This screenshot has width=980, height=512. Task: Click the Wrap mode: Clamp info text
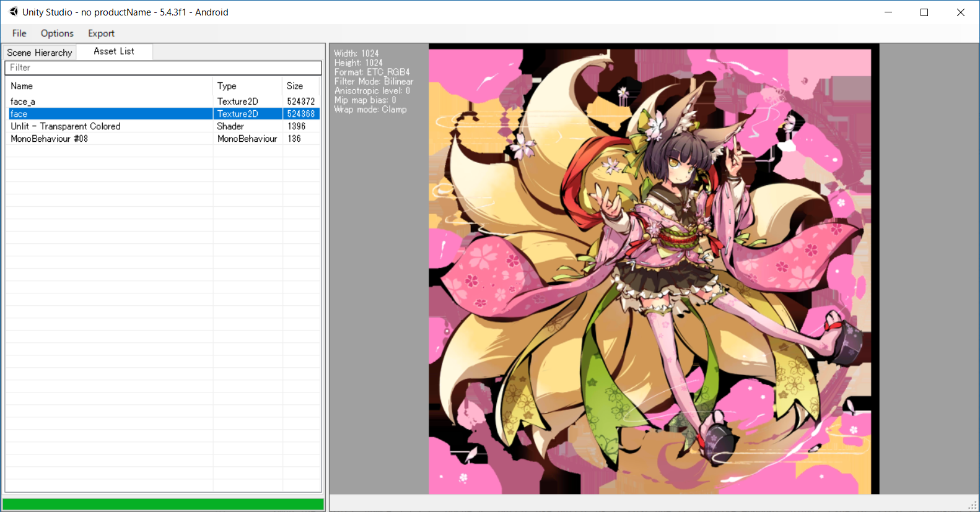370,110
